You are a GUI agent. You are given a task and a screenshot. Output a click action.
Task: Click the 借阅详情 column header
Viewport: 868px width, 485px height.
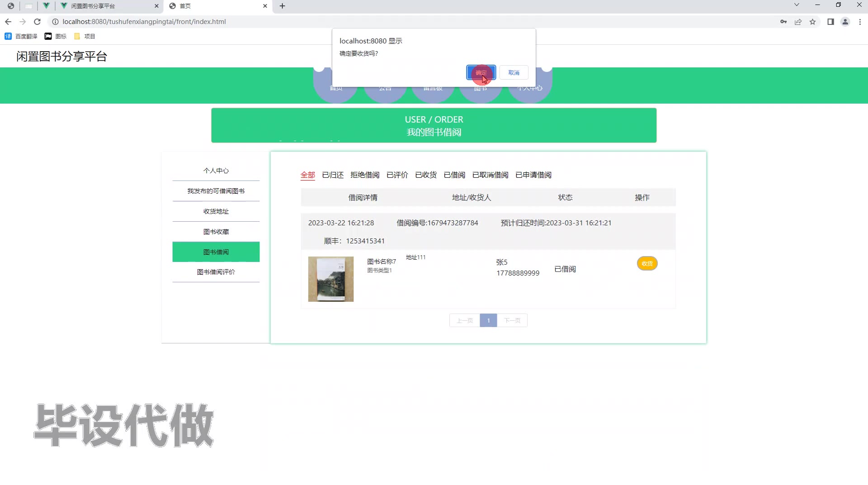coord(363,197)
